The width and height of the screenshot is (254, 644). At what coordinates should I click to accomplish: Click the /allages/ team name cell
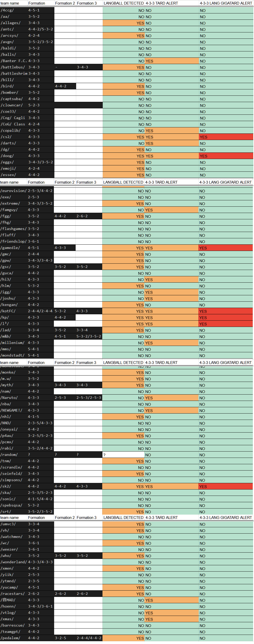click(x=14, y=23)
